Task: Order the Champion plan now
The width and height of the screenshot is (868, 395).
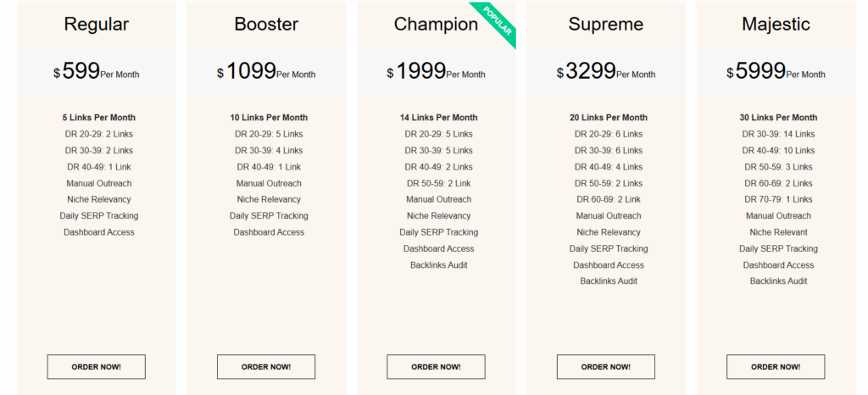Action: (436, 367)
